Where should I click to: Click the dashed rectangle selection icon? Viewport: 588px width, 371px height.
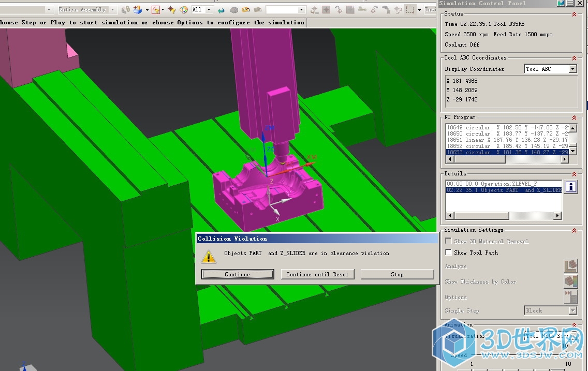pos(410,10)
